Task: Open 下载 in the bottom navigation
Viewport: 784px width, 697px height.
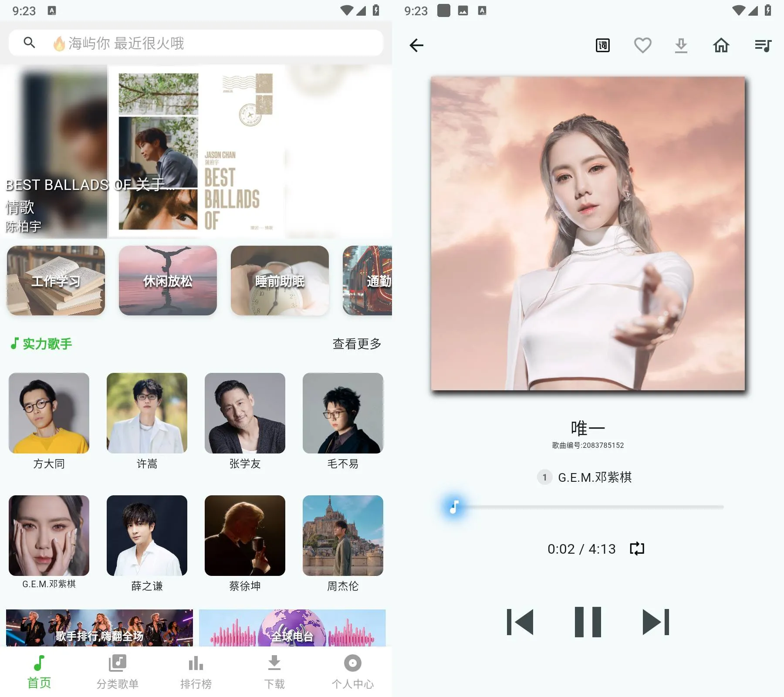Action: [x=274, y=671]
